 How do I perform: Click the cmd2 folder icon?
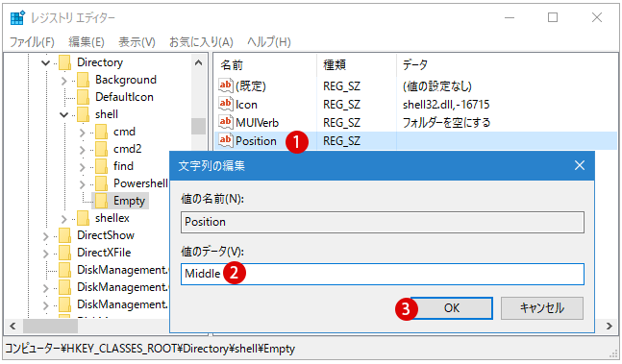click(x=101, y=149)
